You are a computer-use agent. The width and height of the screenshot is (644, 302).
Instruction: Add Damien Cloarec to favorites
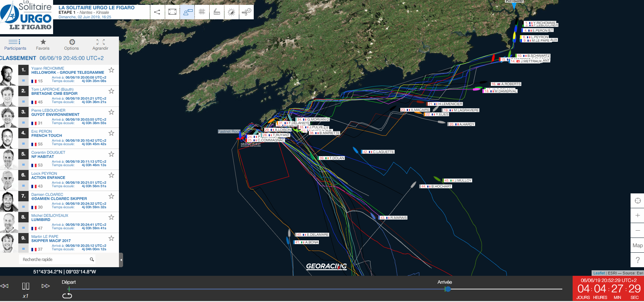(x=111, y=196)
